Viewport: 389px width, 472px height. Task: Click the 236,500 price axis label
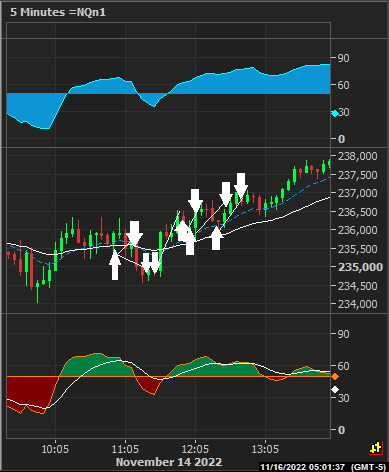[358, 212]
